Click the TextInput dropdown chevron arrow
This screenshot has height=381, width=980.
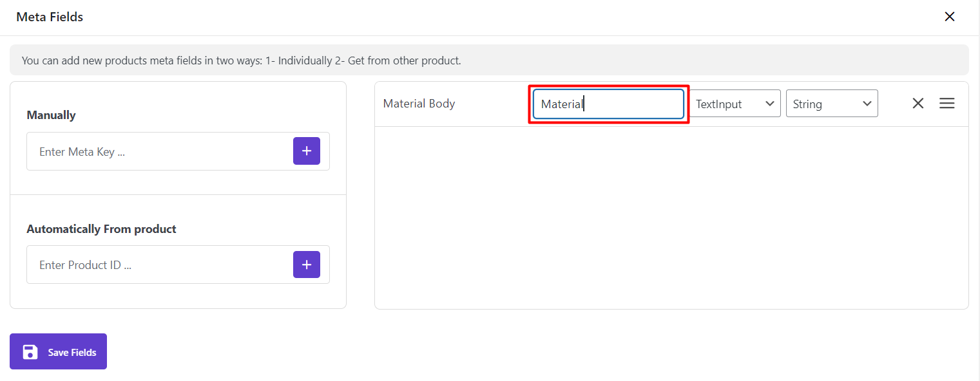pyautogui.click(x=769, y=104)
